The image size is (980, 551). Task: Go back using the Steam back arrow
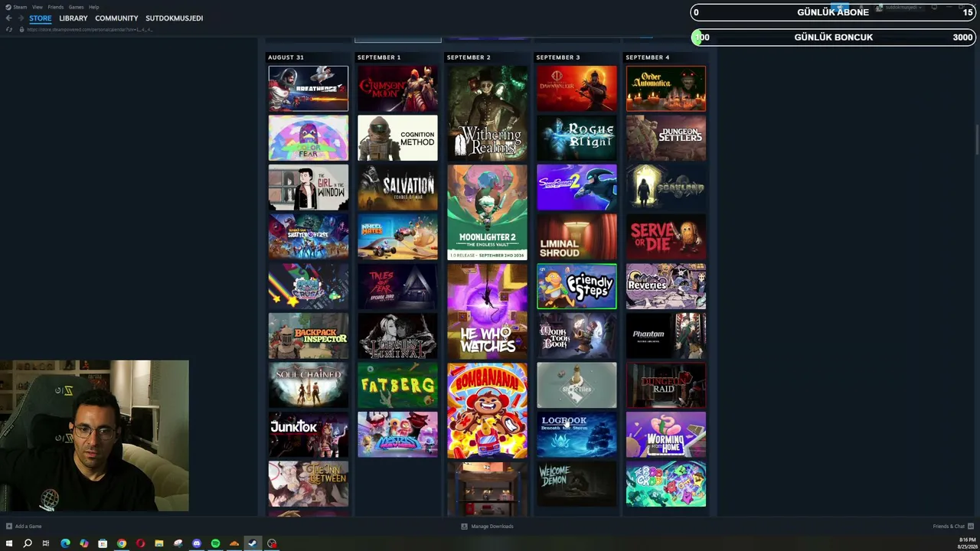point(8,18)
